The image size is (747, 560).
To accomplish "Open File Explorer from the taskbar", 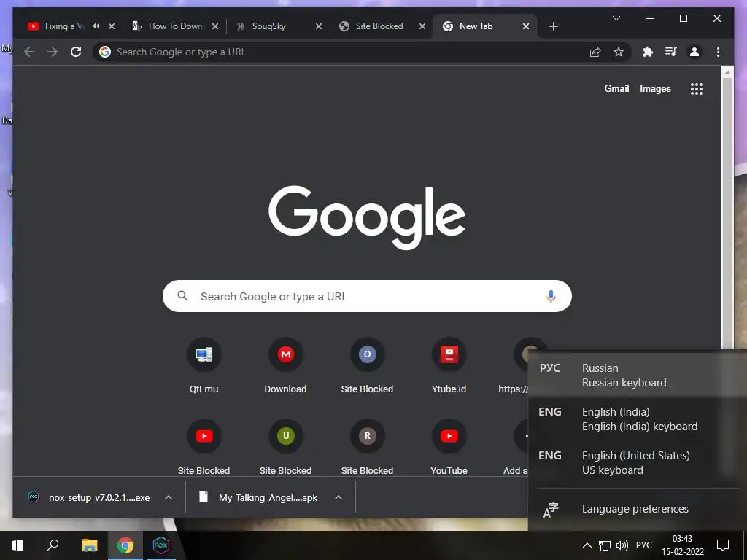I will point(89,545).
